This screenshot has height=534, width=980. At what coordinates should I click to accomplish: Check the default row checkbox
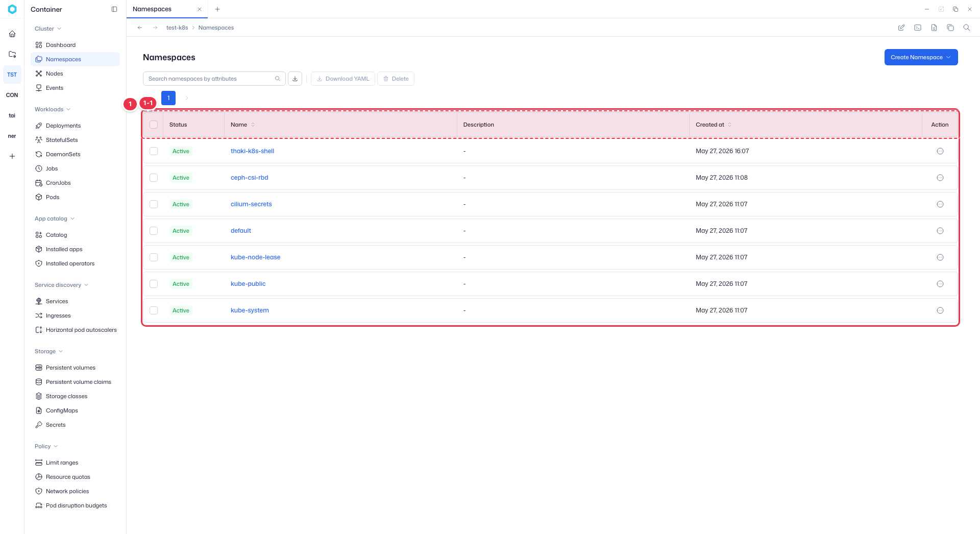[154, 231]
